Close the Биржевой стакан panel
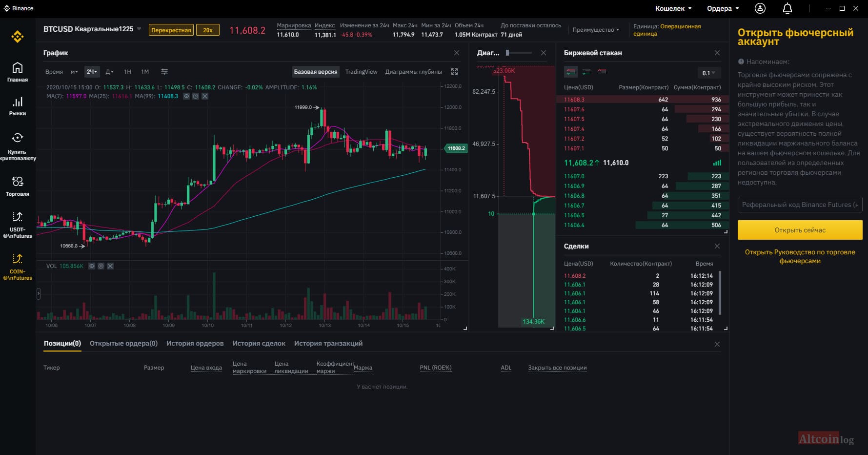The image size is (868, 455). (717, 53)
